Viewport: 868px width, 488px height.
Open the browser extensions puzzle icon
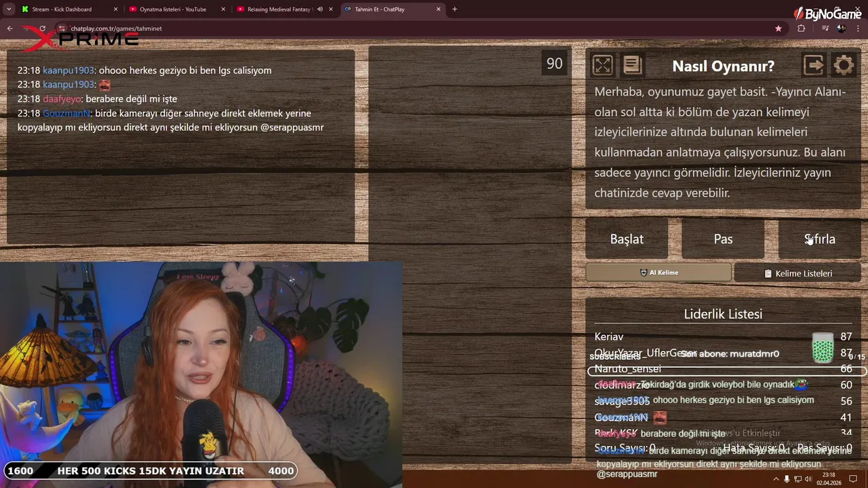tap(802, 28)
